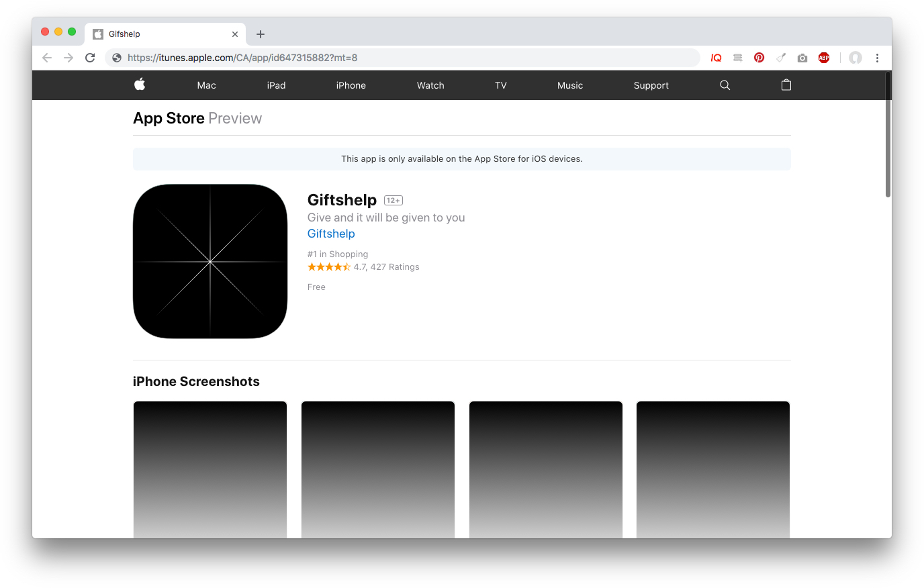924x588 pixels.
Task: Open the search magnifier icon
Action: [x=725, y=85]
